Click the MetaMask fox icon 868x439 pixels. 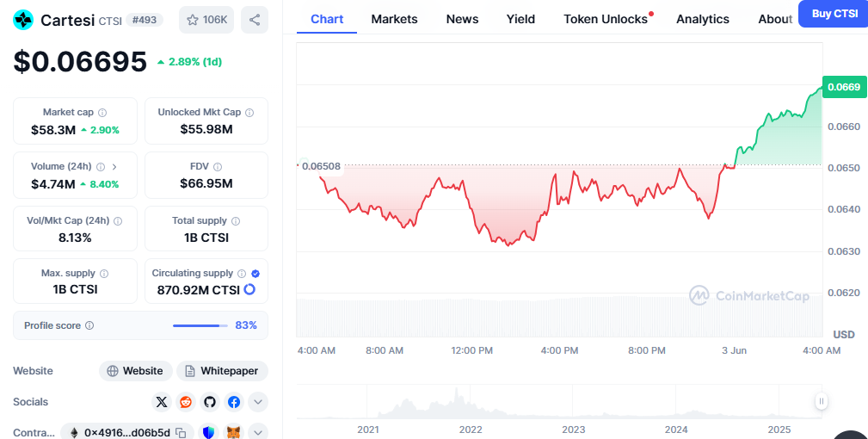click(x=233, y=432)
